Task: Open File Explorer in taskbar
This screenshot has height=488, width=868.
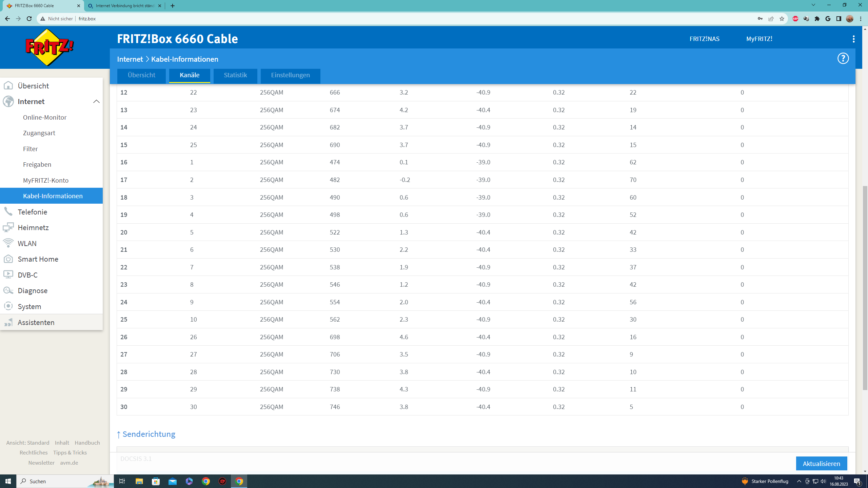Action: pyautogui.click(x=139, y=481)
